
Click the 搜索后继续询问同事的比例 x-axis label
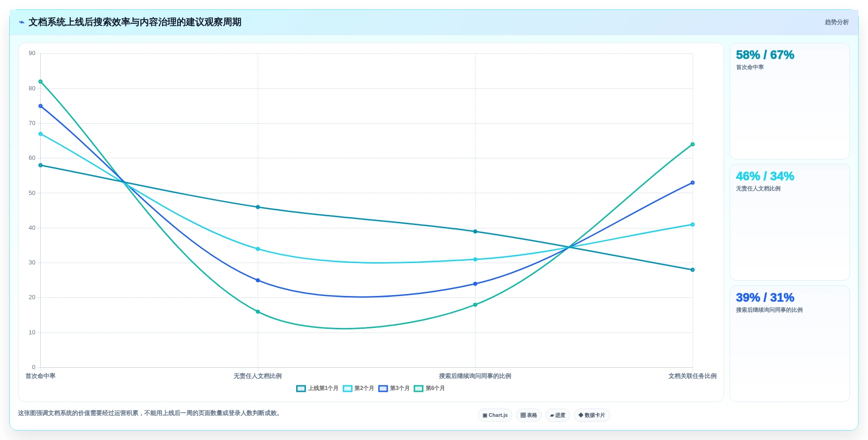(475, 376)
